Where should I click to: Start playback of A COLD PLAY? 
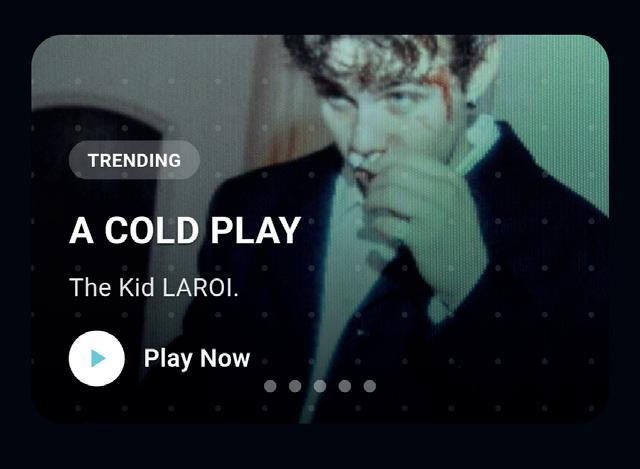click(x=97, y=358)
